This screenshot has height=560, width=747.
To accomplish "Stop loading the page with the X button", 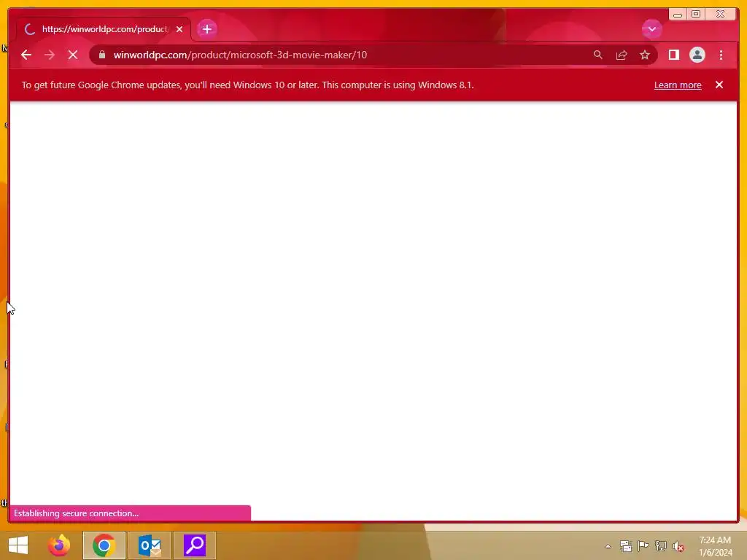I will pos(73,55).
